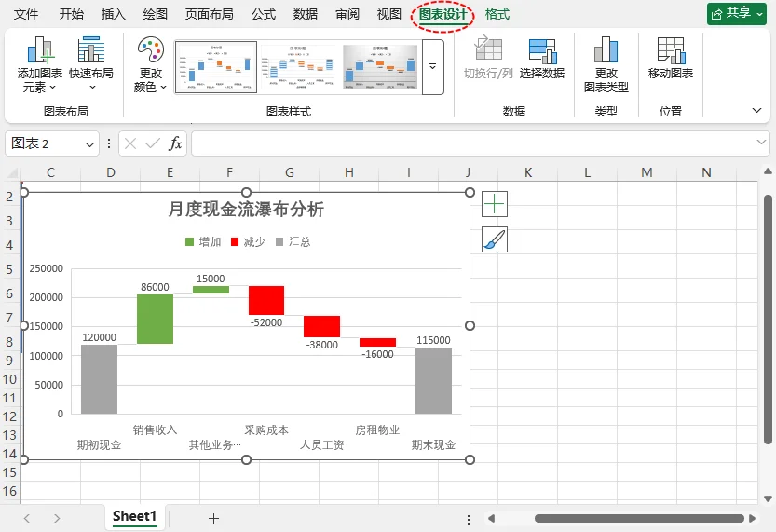Collapse the ribbon with chevron

click(x=756, y=110)
